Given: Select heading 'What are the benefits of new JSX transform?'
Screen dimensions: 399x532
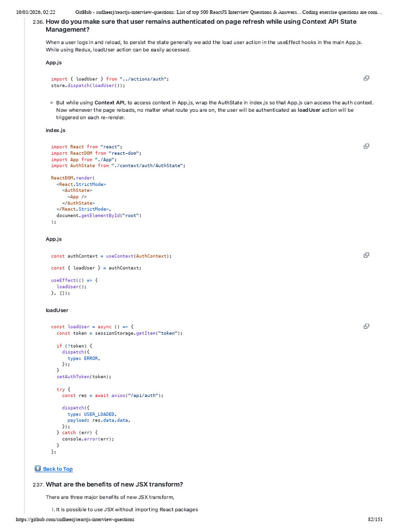Looking at the screenshot, I should click(114, 485).
